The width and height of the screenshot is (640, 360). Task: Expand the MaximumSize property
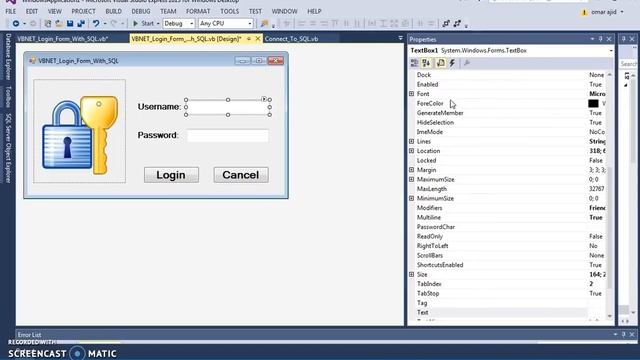[411, 179]
